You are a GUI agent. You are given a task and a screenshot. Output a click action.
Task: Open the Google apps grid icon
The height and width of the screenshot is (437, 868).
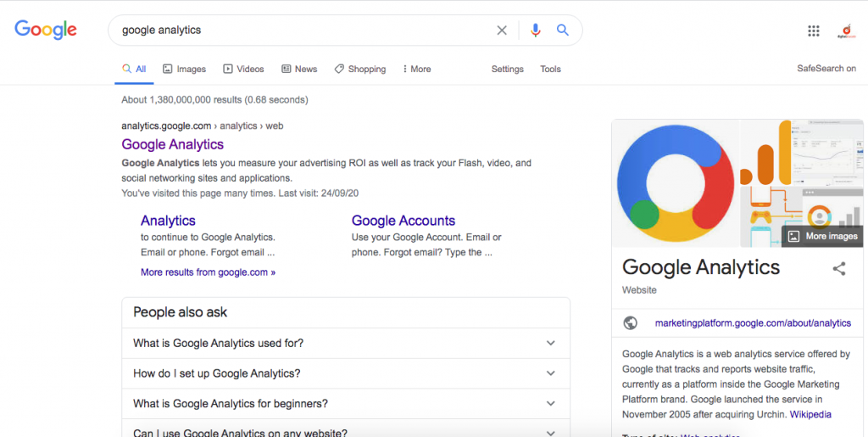point(813,31)
